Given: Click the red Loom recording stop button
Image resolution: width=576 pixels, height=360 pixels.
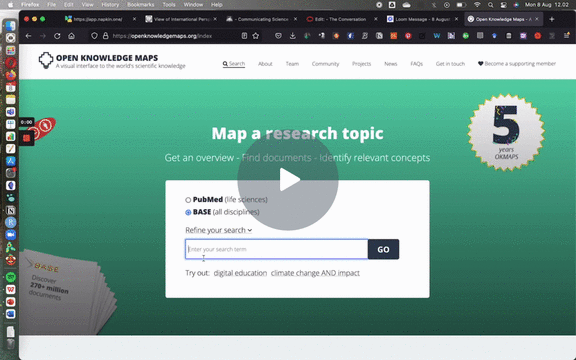Looking at the screenshot, I should pyautogui.click(x=26, y=138).
